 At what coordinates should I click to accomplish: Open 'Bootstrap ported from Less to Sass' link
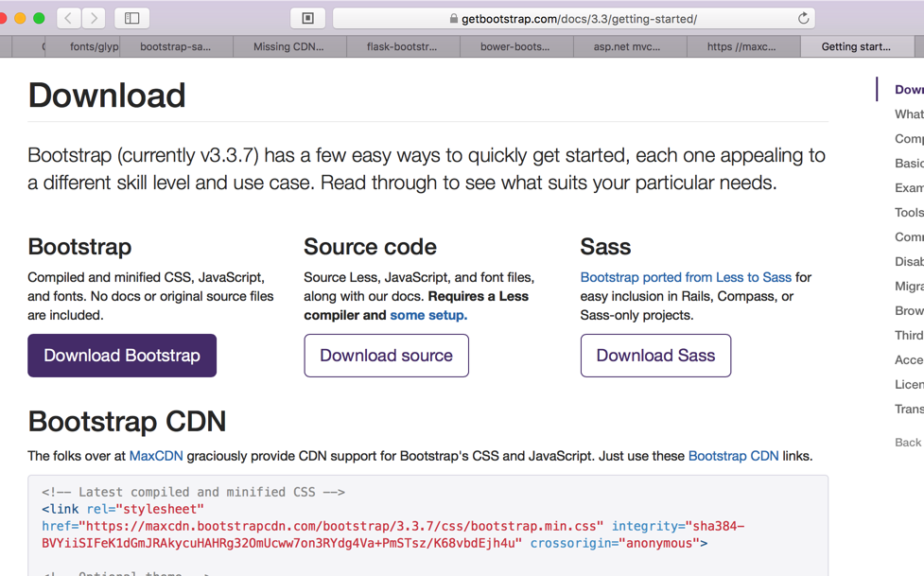(686, 278)
